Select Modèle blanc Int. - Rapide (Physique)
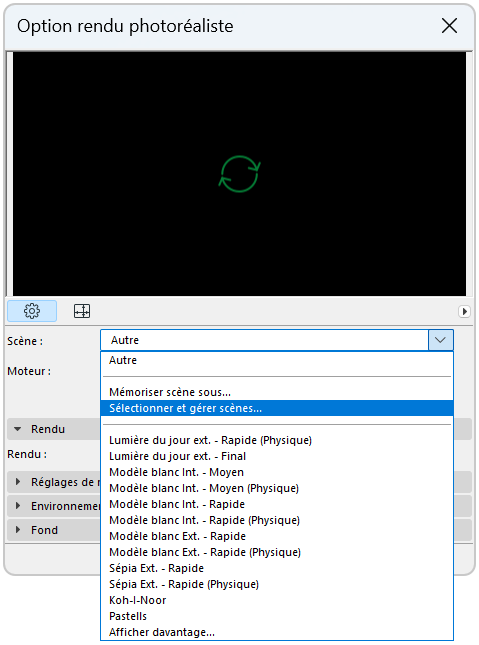Viewport: 479px width, 645px height. coord(277,520)
